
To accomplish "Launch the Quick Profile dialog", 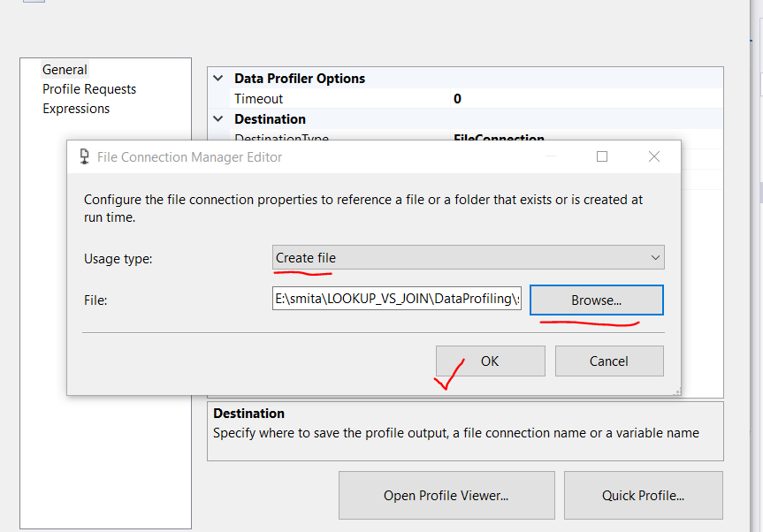I will point(643,497).
